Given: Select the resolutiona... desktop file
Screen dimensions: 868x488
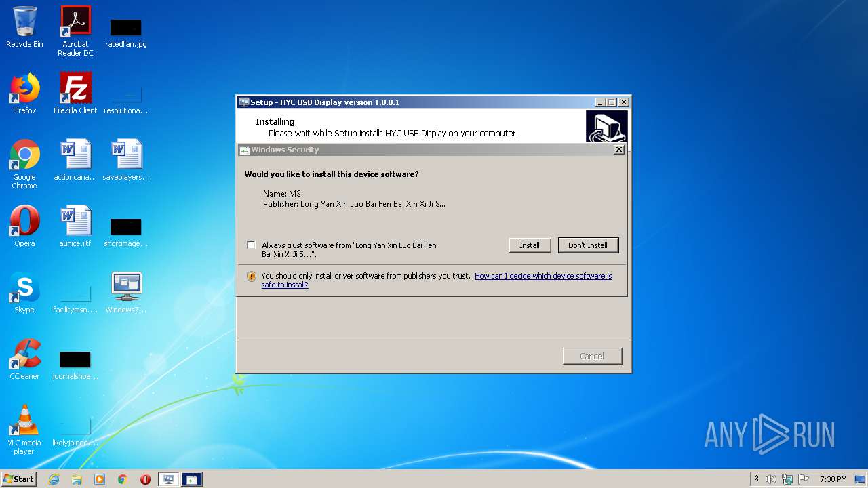Looking at the screenshot, I should [x=126, y=99].
